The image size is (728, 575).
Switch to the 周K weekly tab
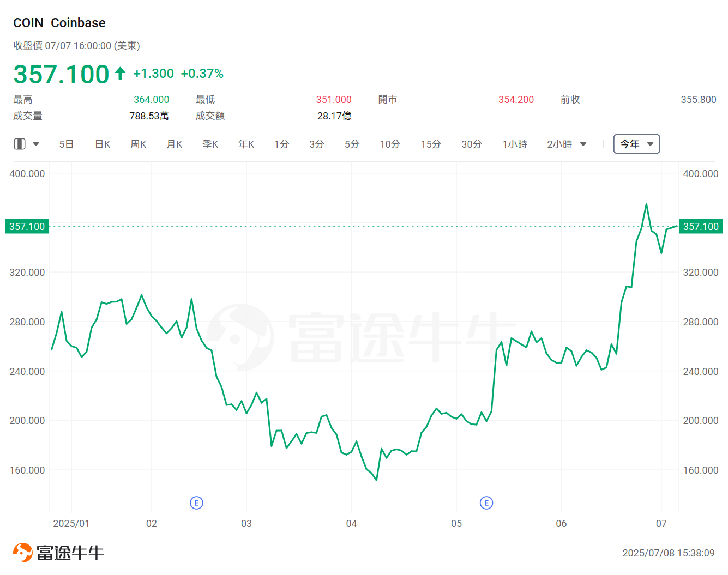point(138,144)
